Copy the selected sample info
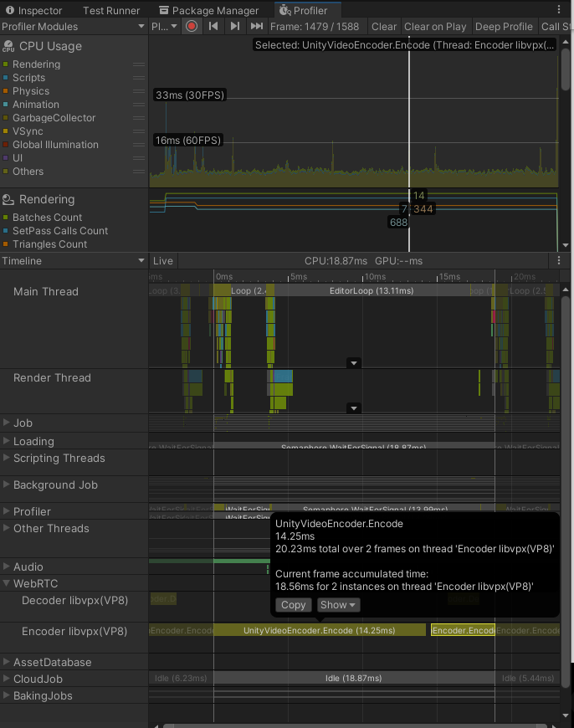Viewport: 574px width, 728px height. click(293, 604)
